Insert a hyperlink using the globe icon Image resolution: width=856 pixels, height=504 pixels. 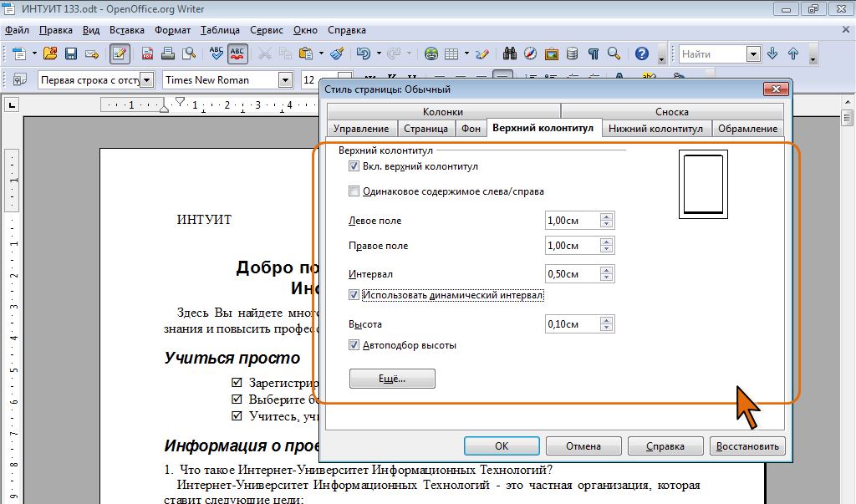[x=431, y=53]
